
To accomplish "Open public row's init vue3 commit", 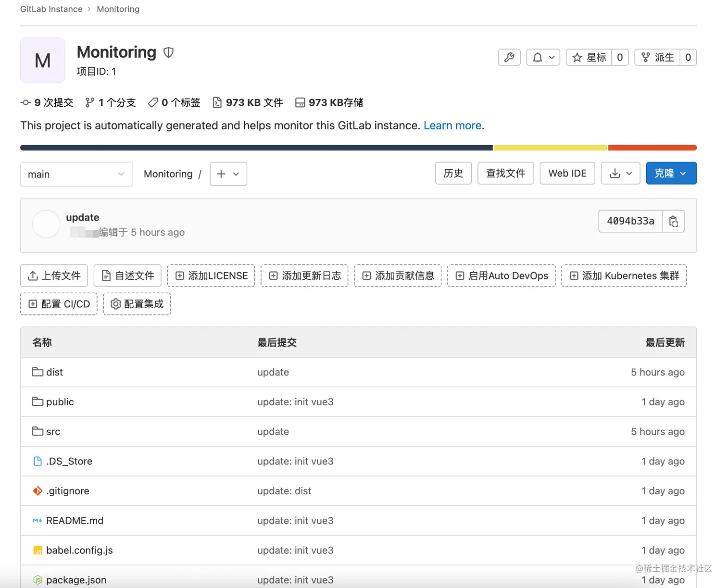I will click(x=295, y=402).
